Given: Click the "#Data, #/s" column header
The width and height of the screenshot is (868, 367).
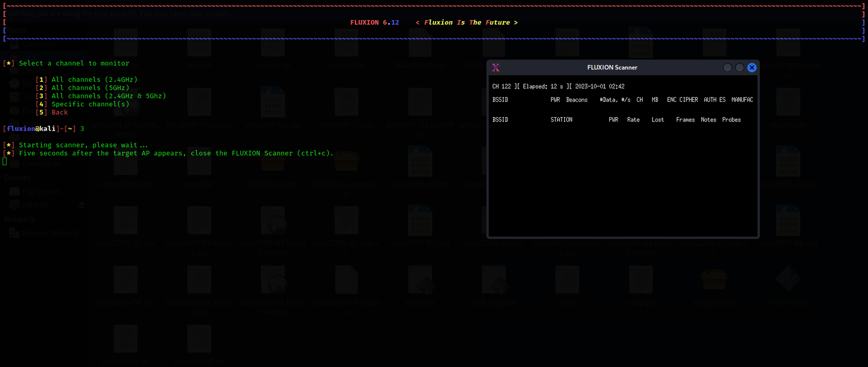Looking at the screenshot, I should point(615,100).
